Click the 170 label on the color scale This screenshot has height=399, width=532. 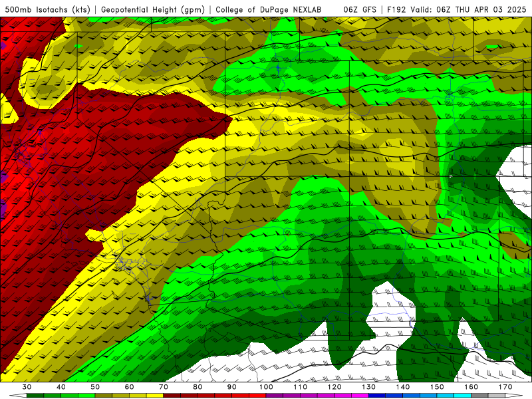[x=505, y=387]
